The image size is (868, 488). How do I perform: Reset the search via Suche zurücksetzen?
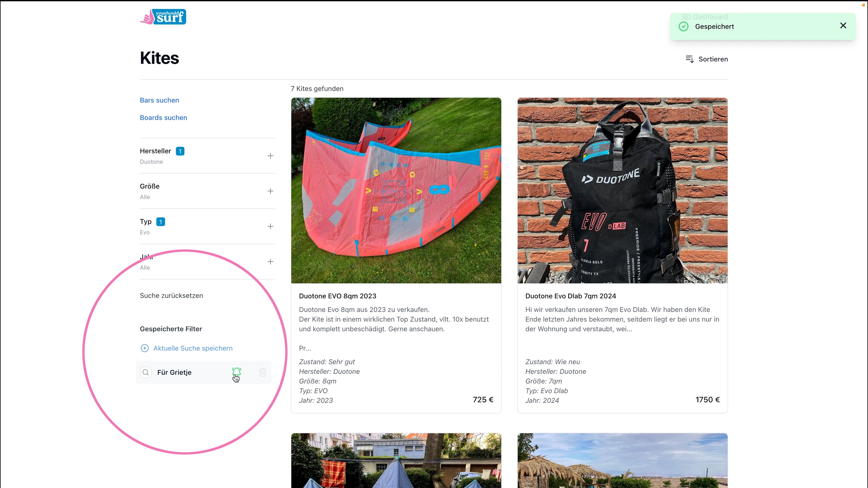point(171,296)
